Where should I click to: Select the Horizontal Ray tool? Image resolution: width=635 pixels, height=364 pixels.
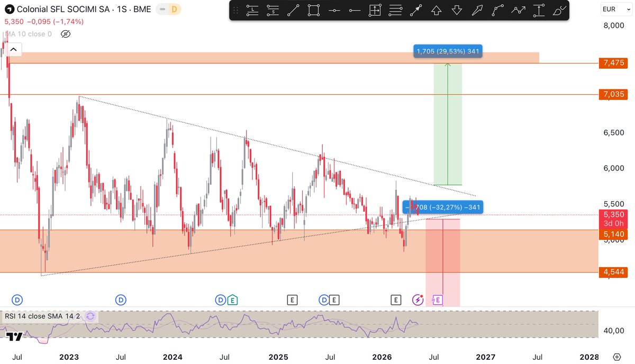tap(355, 10)
